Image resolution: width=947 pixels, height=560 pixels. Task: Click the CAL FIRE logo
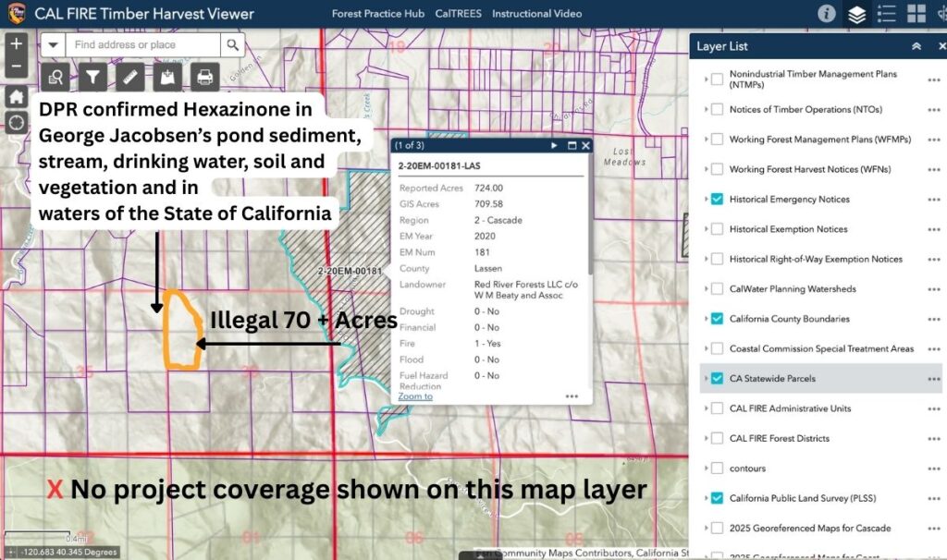coord(17,13)
